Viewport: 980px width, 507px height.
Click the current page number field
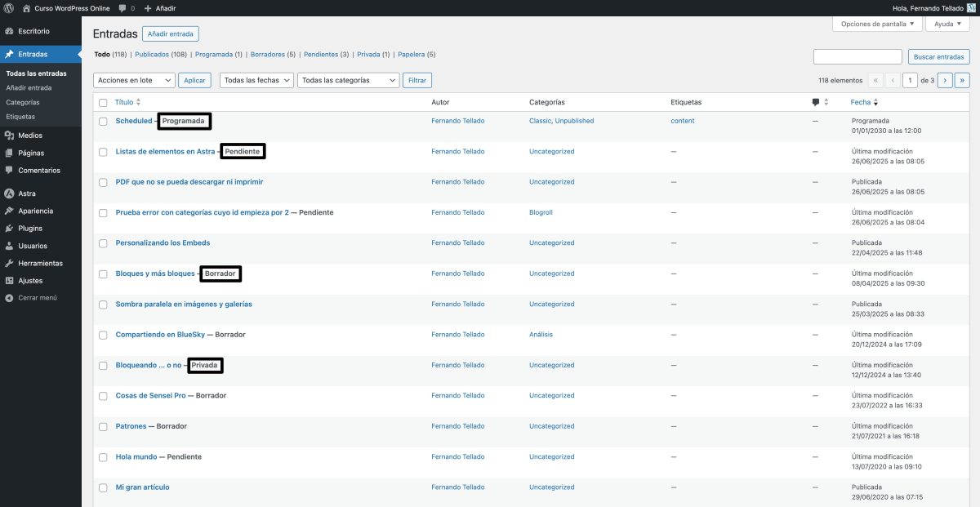pos(910,80)
